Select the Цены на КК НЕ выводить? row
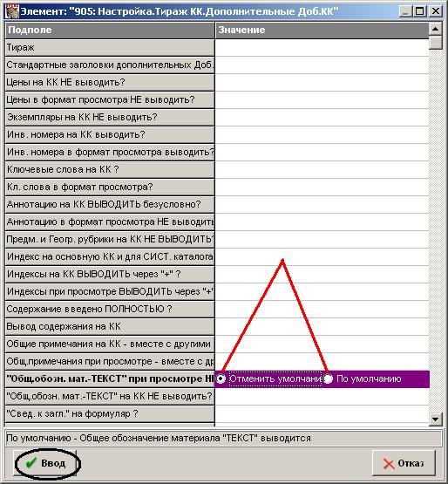The height and width of the screenshot is (484, 448). tap(110, 83)
